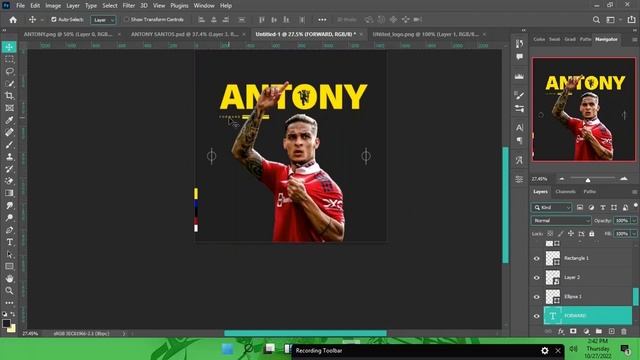The image size is (640, 360).
Task: Open the Histogram panel icon
Action: coord(519,76)
